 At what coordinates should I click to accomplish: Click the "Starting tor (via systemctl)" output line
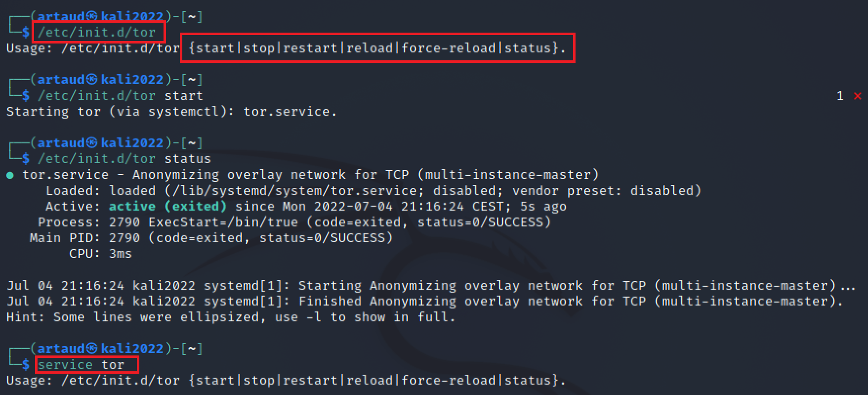tap(171, 111)
